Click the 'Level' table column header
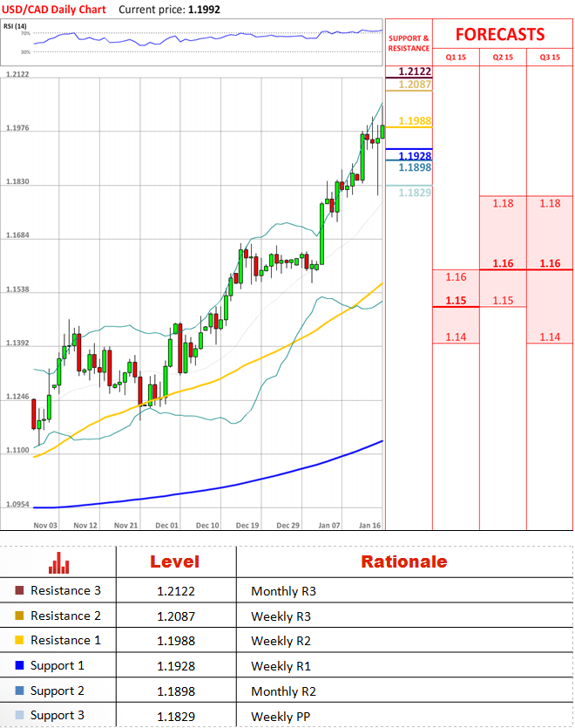This screenshot has width=575, height=728. 174,561
